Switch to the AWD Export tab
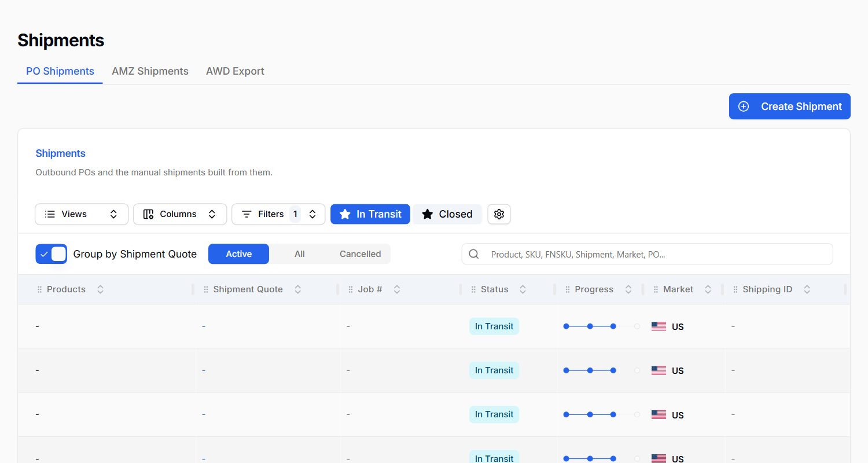Image resolution: width=868 pixels, height=463 pixels. click(x=235, y=71)
